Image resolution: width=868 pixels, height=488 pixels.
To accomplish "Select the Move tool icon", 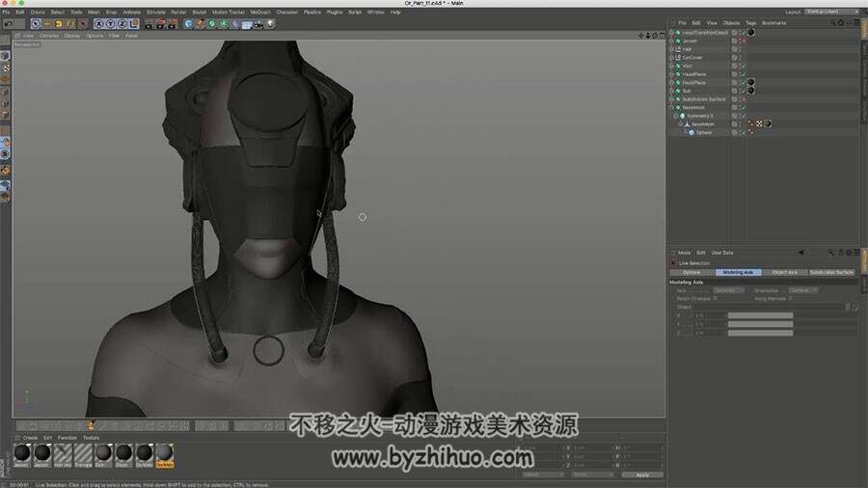I will point(47,24).
